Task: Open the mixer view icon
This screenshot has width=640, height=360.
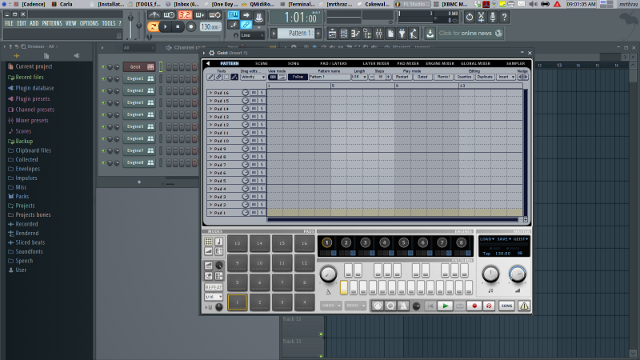Action: 379,33
